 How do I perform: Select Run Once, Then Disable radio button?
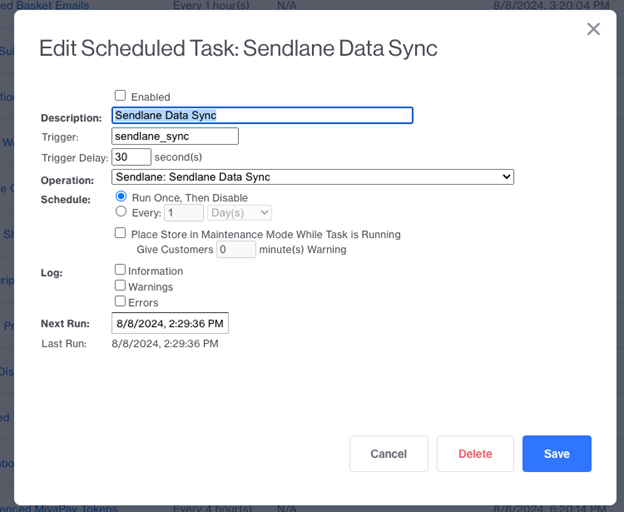tap(121, 197)
